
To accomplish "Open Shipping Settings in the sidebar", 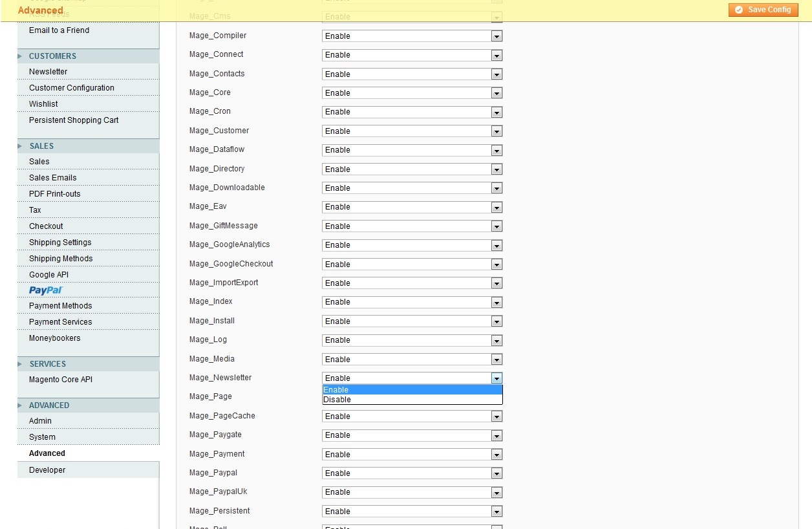I will (60, 243).
